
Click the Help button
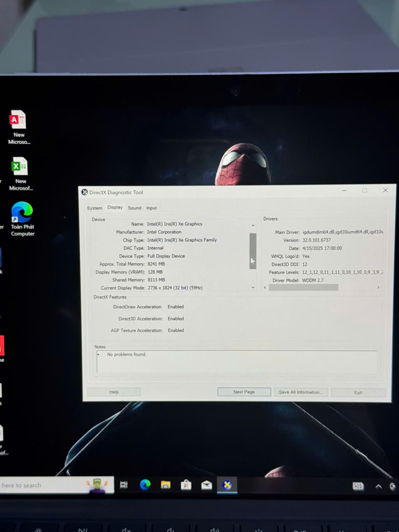(x=114, y=392)
